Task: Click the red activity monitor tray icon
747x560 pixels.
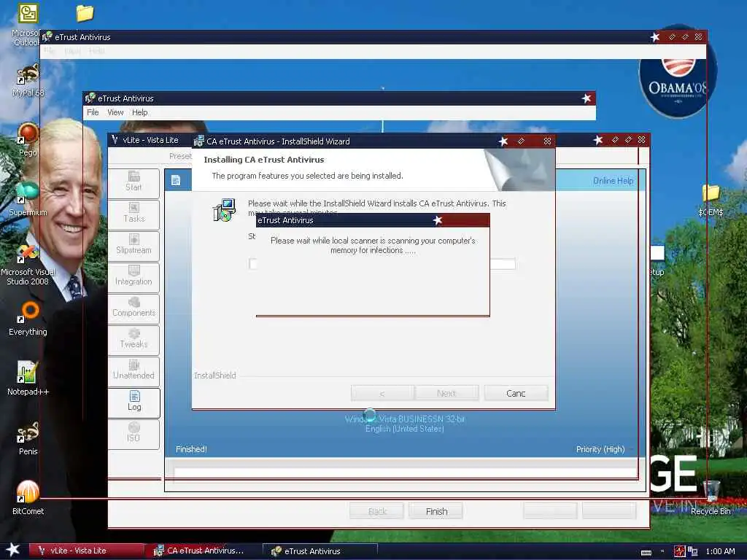Action: click(x=680, y=551)
